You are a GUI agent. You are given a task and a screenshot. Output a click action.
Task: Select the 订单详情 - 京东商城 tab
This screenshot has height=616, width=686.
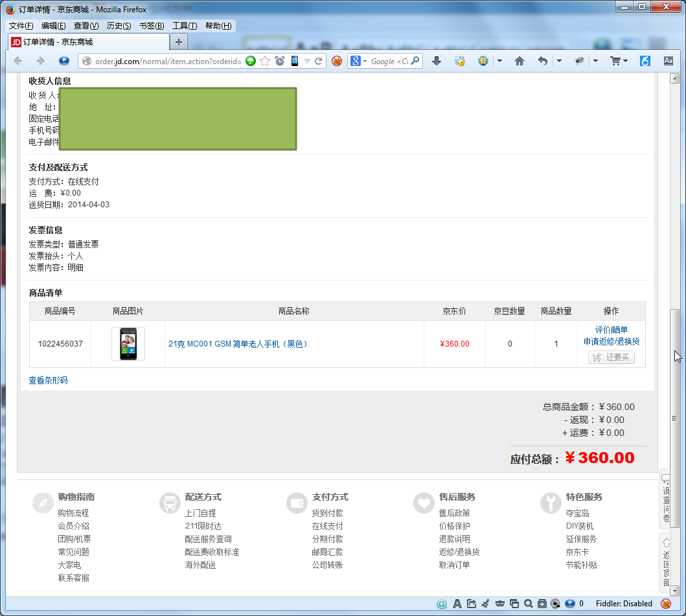[x=89, y=42]
